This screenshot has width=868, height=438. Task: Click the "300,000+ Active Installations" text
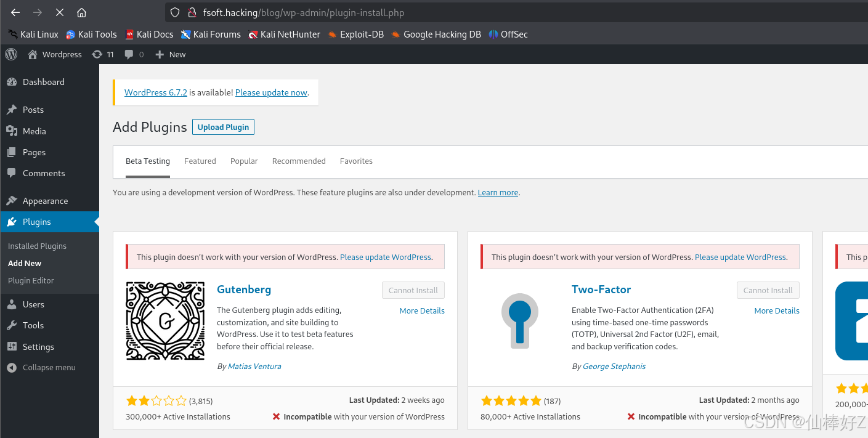178,417
